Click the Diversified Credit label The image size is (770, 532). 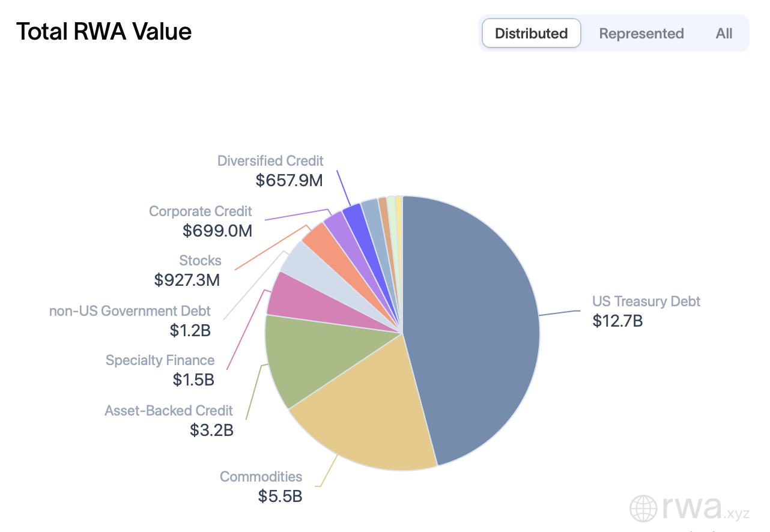pos(270,161)
